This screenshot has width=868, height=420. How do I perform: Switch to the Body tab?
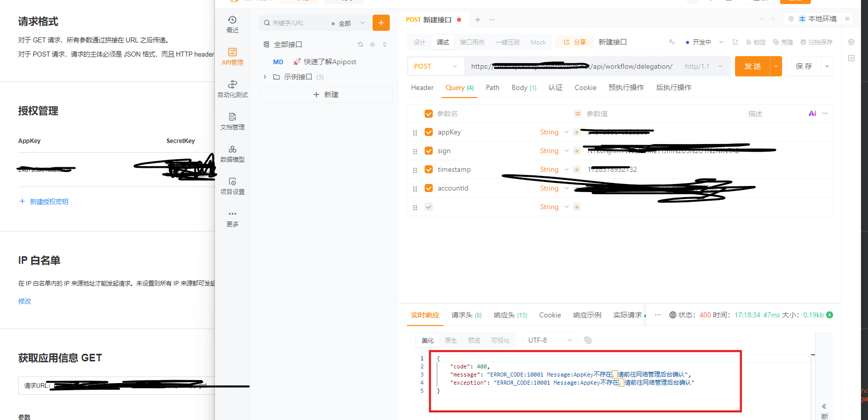(523, 87)
